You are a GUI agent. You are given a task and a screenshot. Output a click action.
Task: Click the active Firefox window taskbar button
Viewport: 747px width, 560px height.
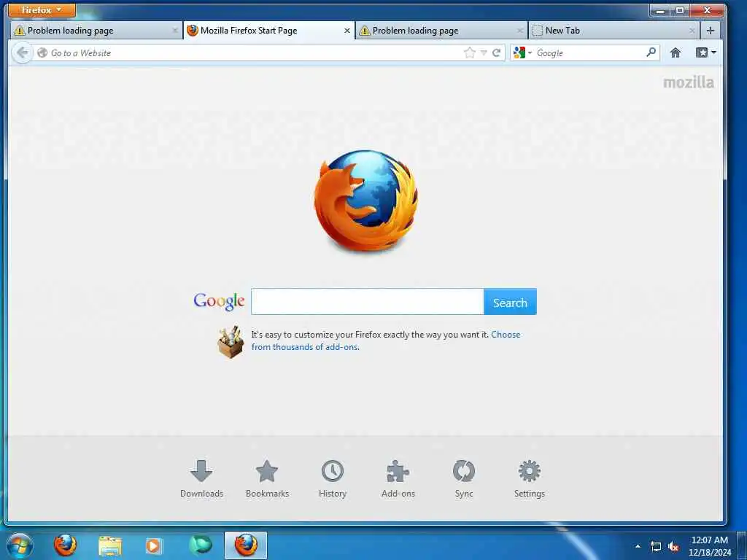[246, 545]
